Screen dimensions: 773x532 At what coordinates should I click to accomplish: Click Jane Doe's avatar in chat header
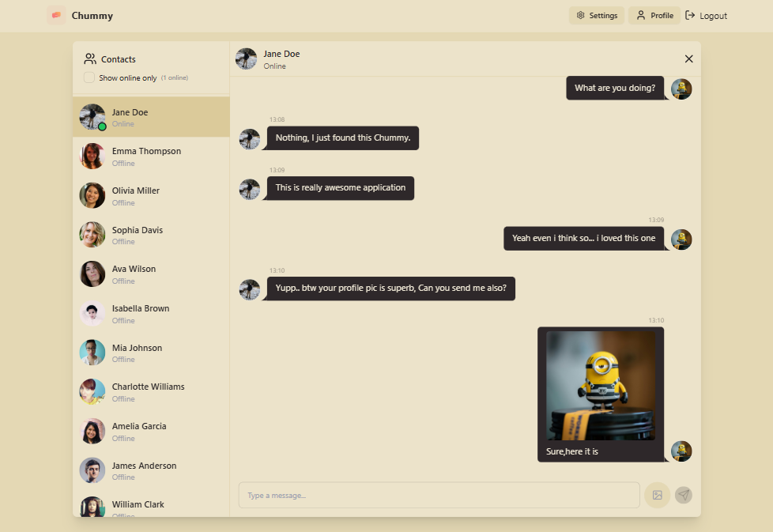click(x=247, y=59)
